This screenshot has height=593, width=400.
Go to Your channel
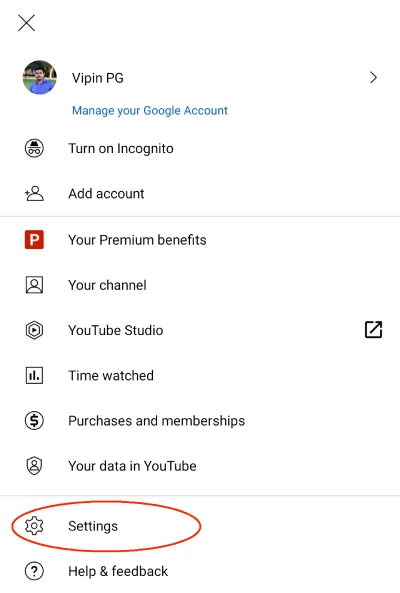coord(107,285)
